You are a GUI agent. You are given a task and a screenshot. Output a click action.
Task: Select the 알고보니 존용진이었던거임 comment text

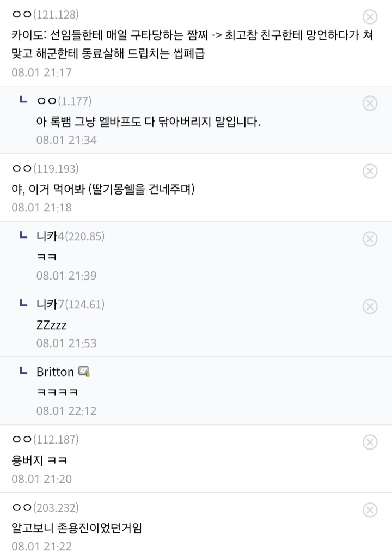tap(77, 527)
